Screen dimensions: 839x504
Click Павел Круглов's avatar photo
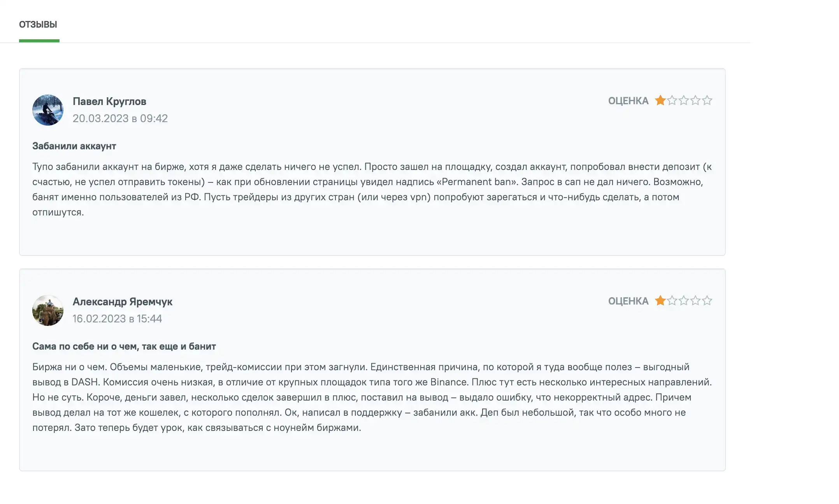48,110
